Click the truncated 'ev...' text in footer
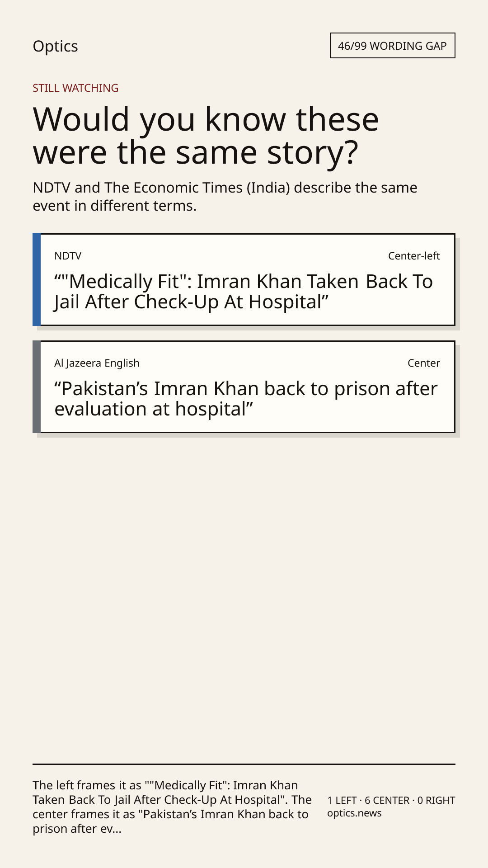488x868 pixels. 111,829
